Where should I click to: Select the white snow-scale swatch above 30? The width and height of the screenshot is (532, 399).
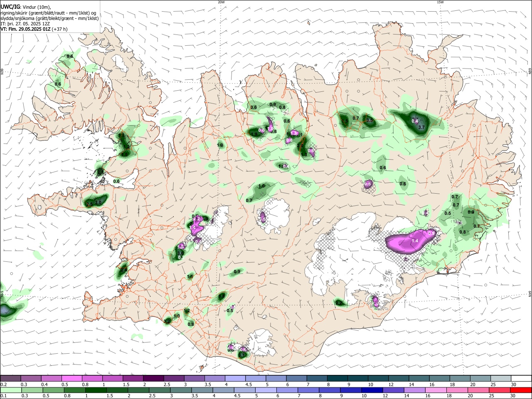pyautogui.click(x=521, y=378)
